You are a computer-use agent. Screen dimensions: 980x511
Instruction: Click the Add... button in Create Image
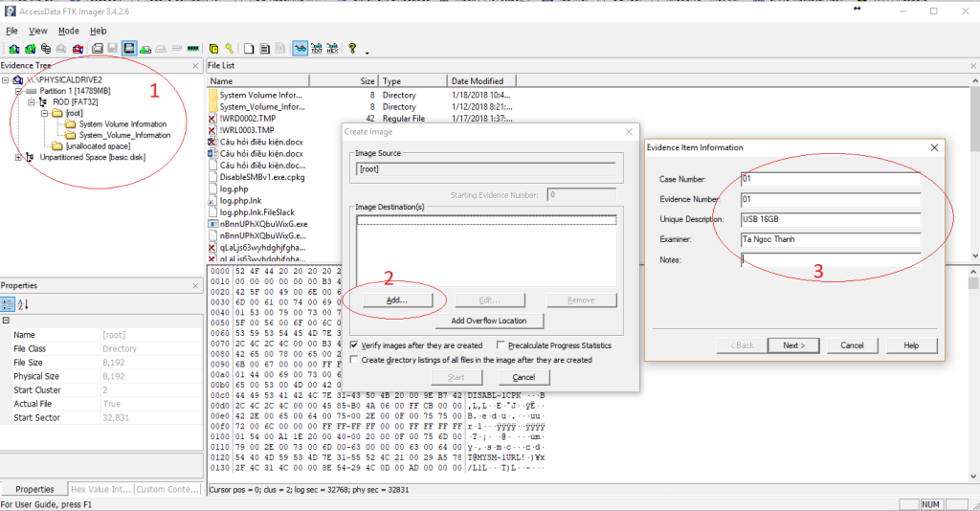397,300
